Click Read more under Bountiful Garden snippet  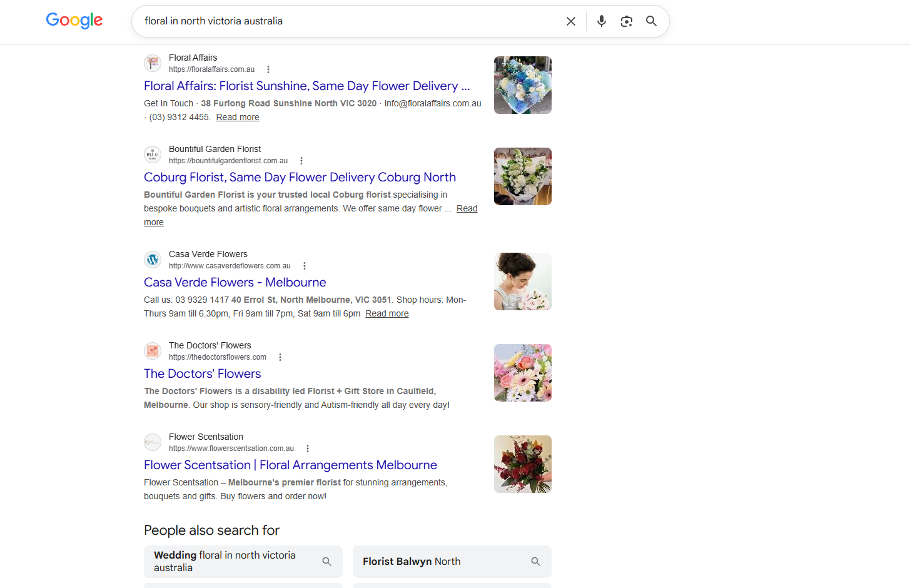pyautogui.click(x=467, y=208)
